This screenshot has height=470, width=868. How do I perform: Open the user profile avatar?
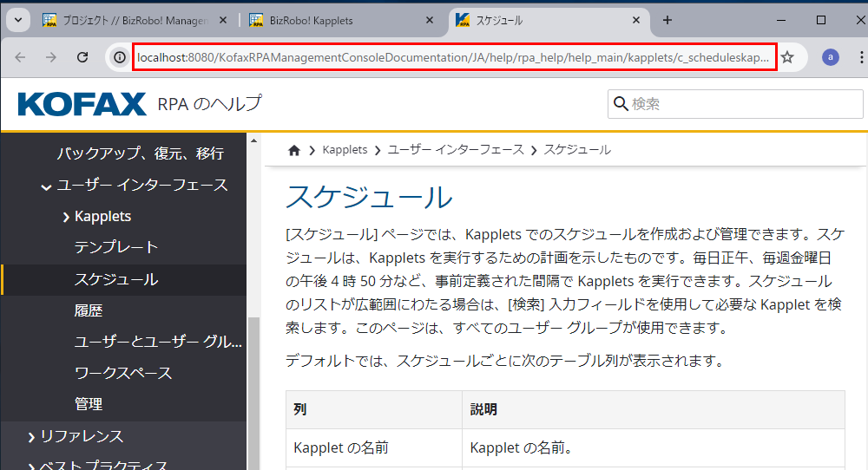pos(830,57)
